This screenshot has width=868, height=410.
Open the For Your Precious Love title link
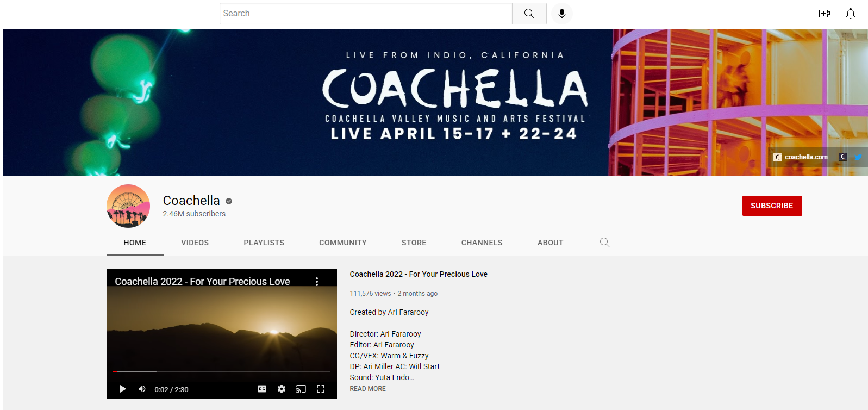coord(419,274)
